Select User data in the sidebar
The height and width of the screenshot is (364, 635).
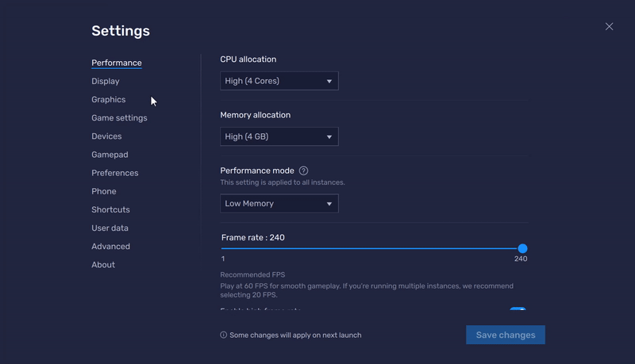110,228
